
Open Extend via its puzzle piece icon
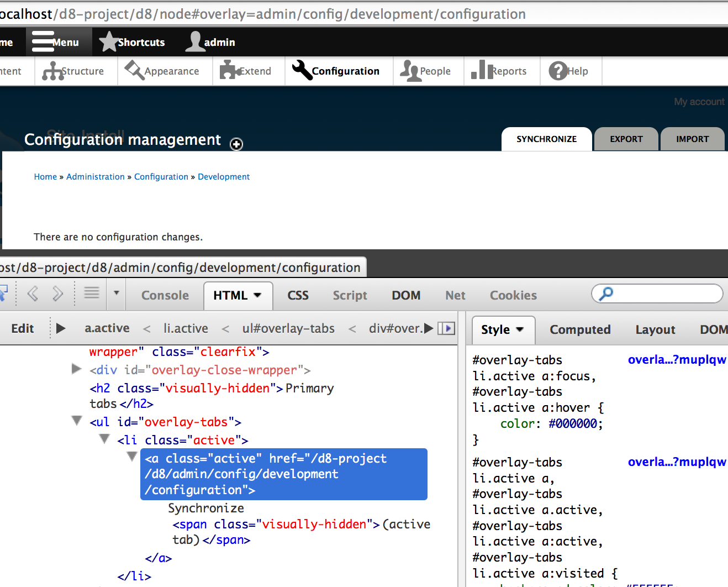point(229,71)
